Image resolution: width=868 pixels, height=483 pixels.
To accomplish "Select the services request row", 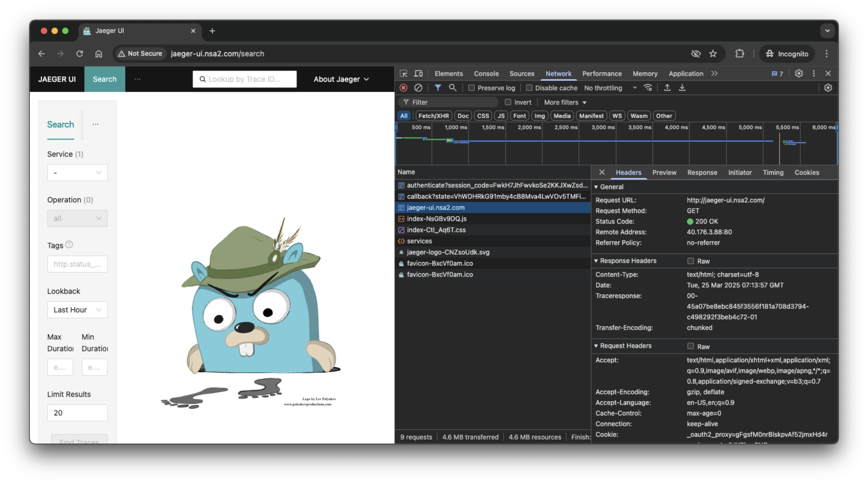I will 492,241.
